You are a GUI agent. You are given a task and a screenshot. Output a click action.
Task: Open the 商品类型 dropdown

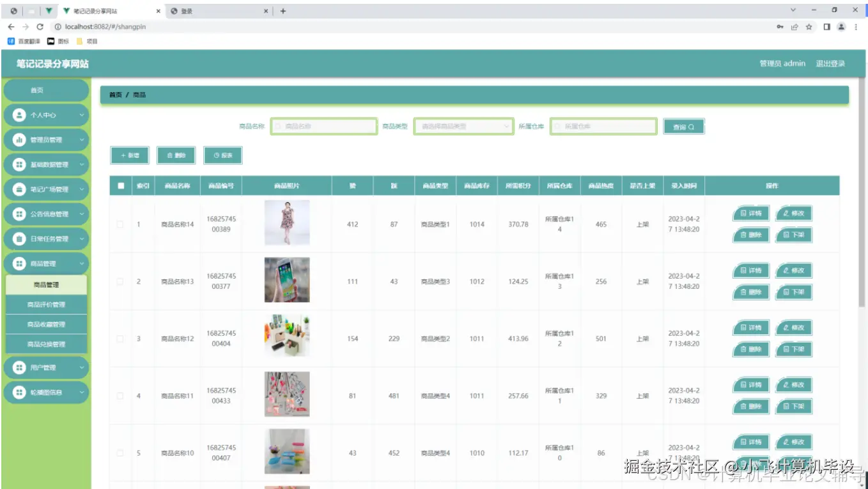[x=462, y=126]
